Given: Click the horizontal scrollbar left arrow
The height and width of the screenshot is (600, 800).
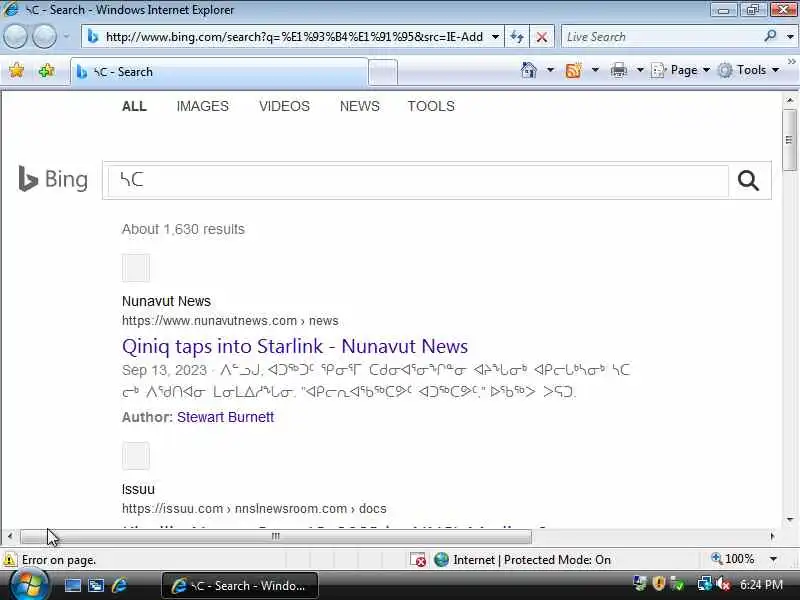Looking at the screenshot, I should tap(10, 536).
